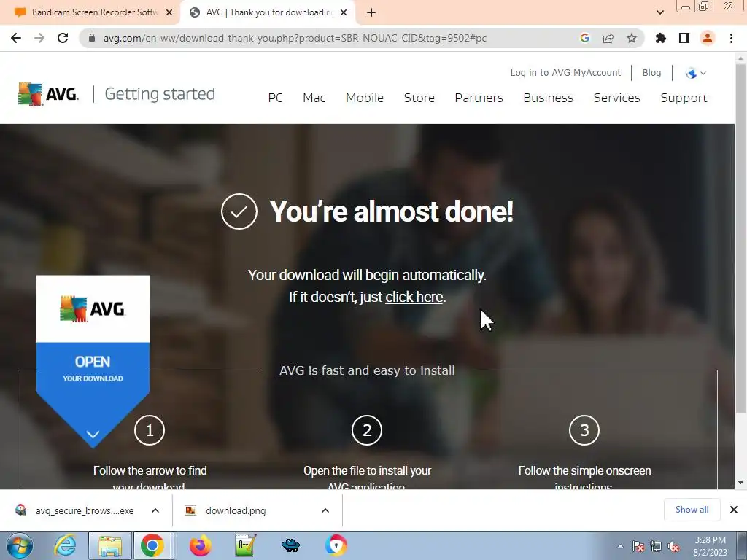Click the page vertical scrollbar

point(740,238)
